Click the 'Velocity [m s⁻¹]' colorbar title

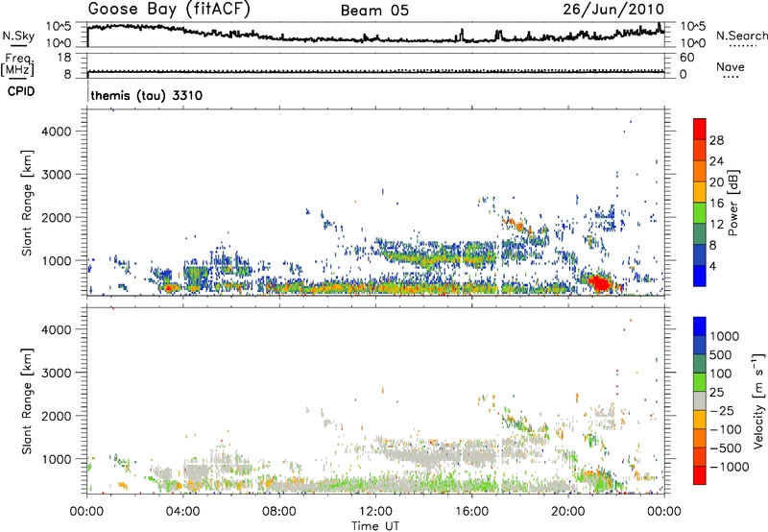[758, 400]
